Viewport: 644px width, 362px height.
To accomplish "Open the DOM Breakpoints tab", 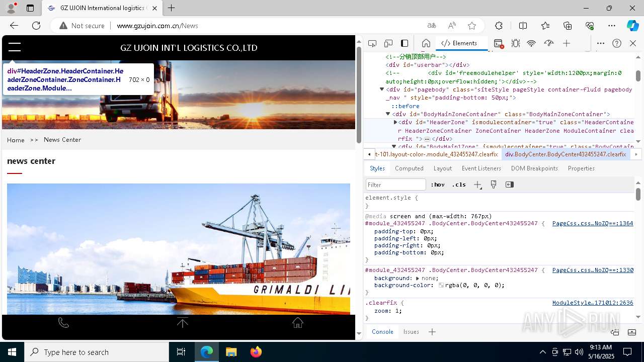I will coord(534,168).
